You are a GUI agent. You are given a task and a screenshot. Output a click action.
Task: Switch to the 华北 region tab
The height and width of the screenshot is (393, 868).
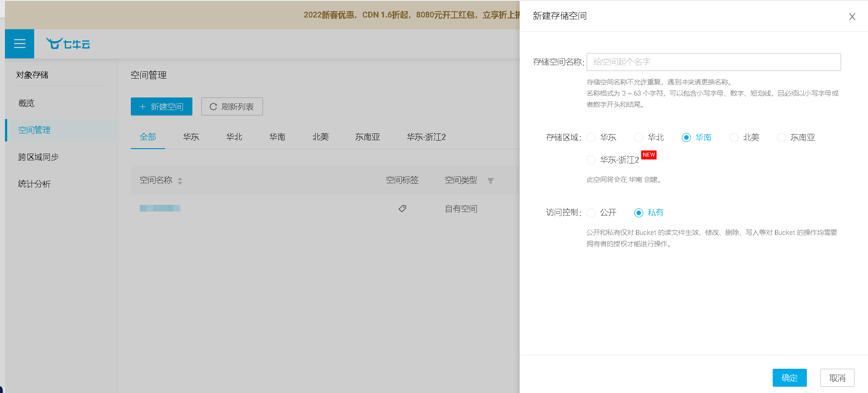[234, 137]
